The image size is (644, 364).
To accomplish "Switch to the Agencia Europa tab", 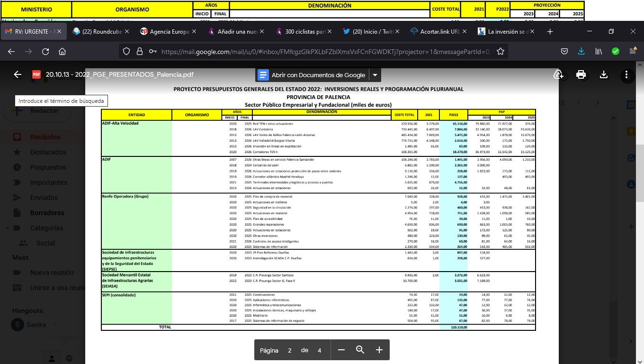I will [169, 32].
